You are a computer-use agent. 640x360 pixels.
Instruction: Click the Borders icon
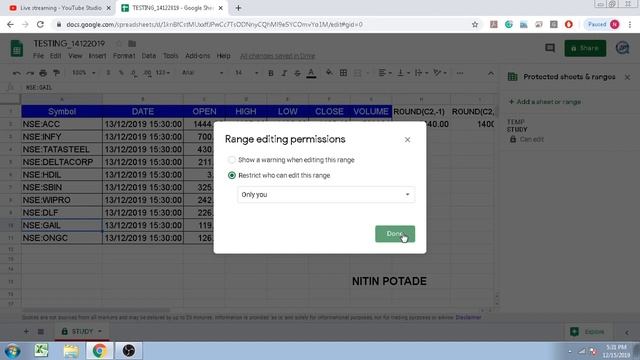click(x=343, y=73)
